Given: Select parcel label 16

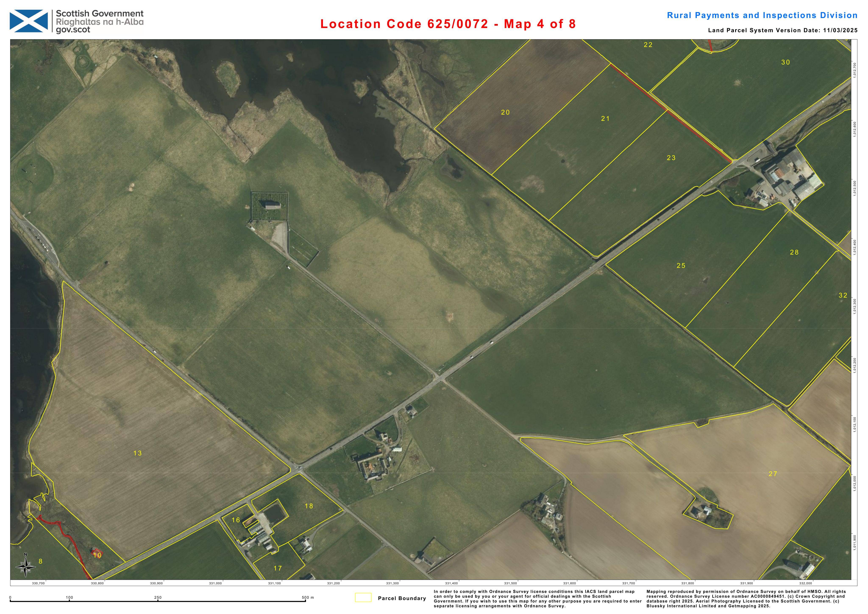Looking at the screenshot, I should click(235, 520).
